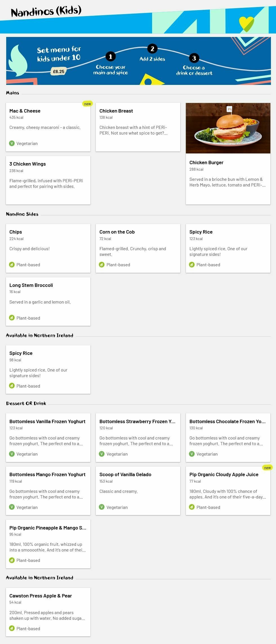Click the Dessert OR Drink section heading

tap(26, 403)
